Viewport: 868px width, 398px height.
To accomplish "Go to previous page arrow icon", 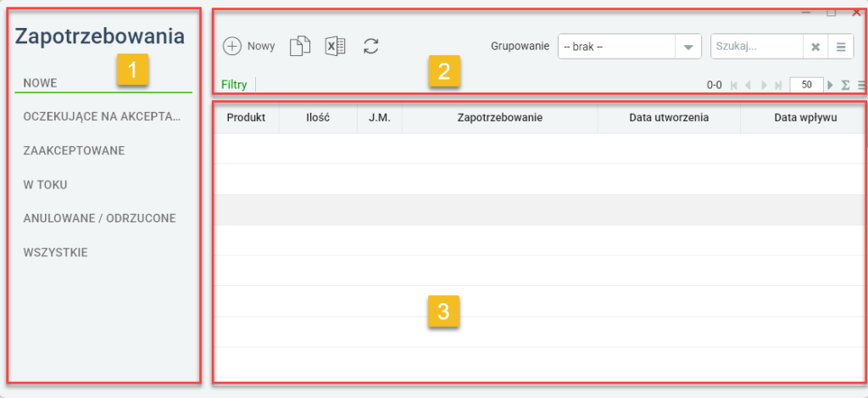I will (x=748, y=86).
